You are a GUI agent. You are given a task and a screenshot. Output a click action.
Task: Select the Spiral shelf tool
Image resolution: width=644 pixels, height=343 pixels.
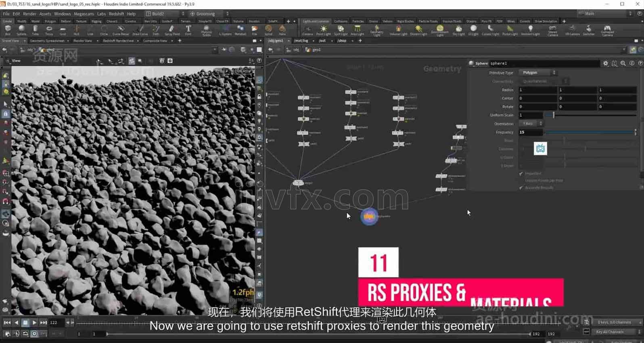[x=268, y=30]
